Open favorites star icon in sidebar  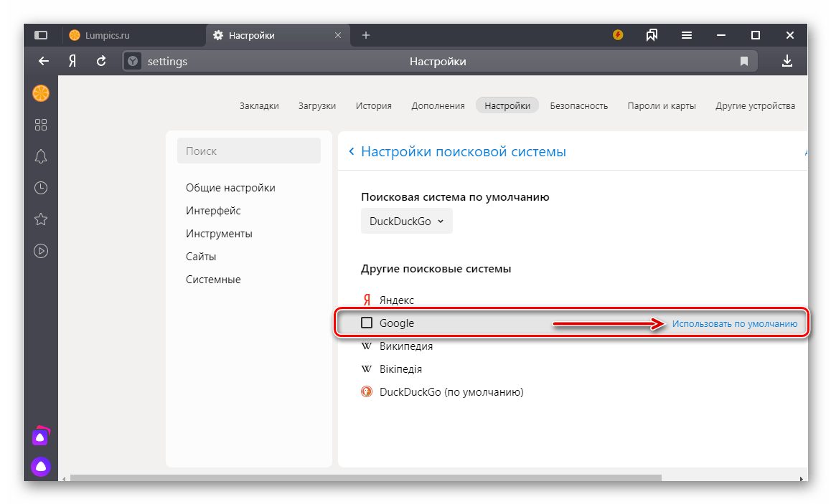point(41,219)
